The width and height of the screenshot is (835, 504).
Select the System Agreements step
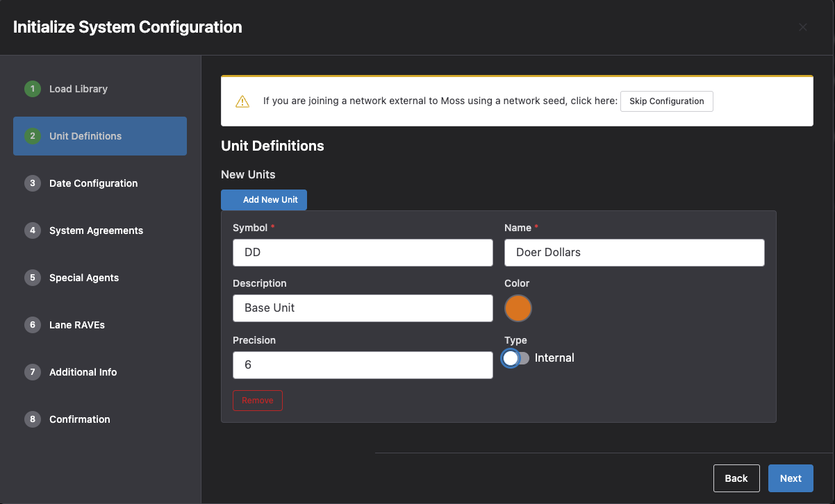point(96,230)
